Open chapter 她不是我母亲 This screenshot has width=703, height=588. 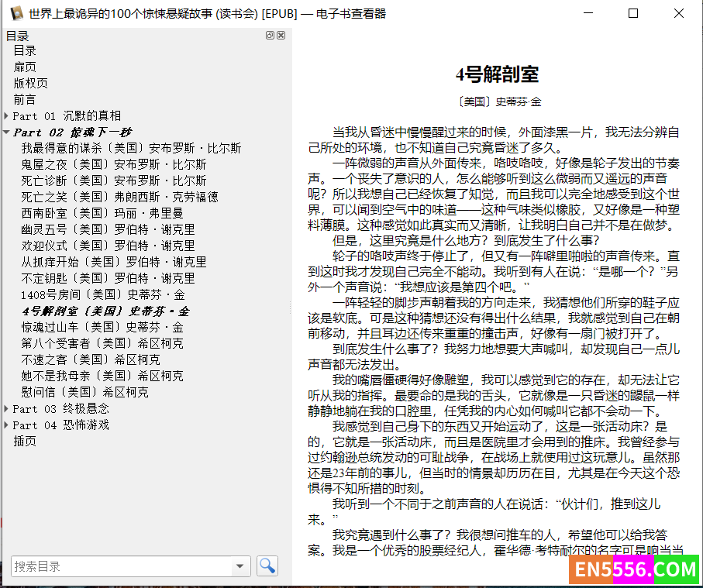coord(102,376)
